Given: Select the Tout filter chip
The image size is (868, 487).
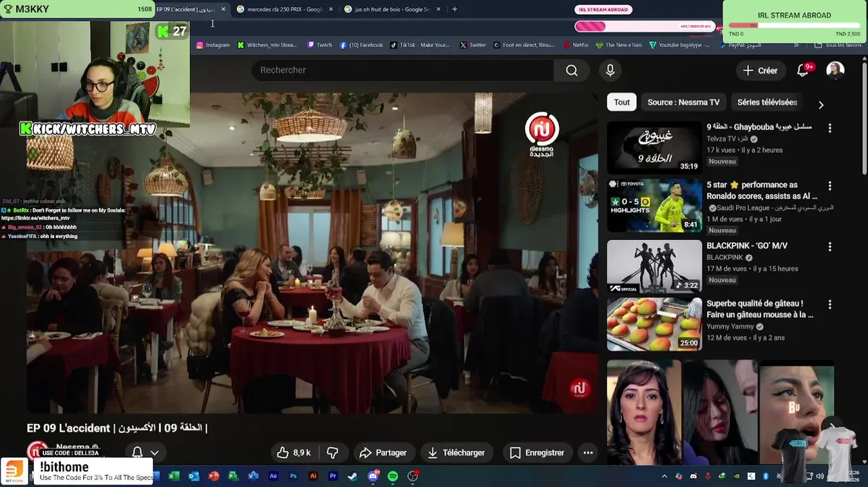Looking at the screenshot, I should pyautogui.click(x=622, y=102).
